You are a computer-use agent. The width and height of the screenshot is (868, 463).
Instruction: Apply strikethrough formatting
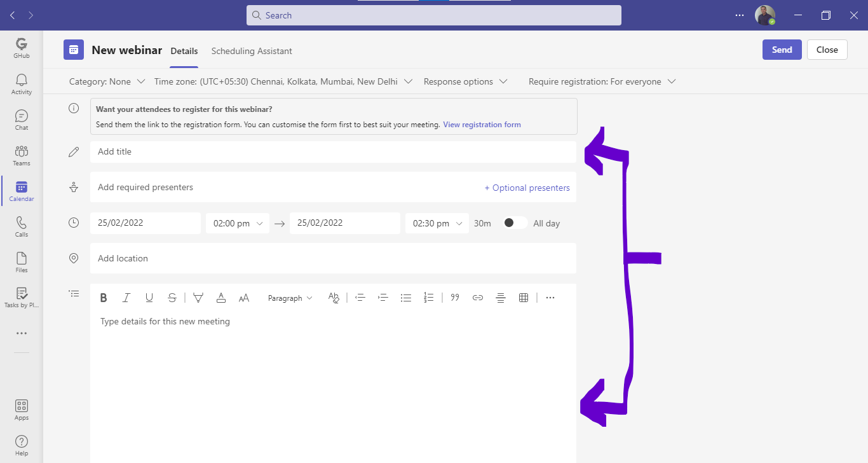172,298
